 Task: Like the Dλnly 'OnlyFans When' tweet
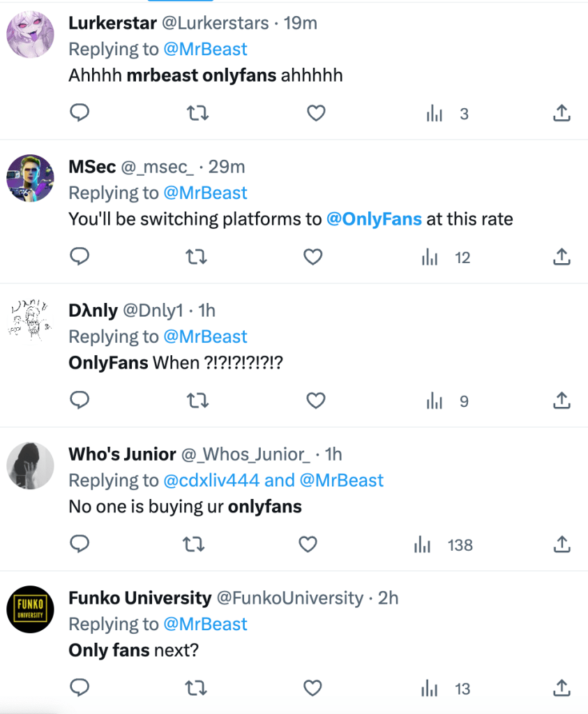coord(316,401)
